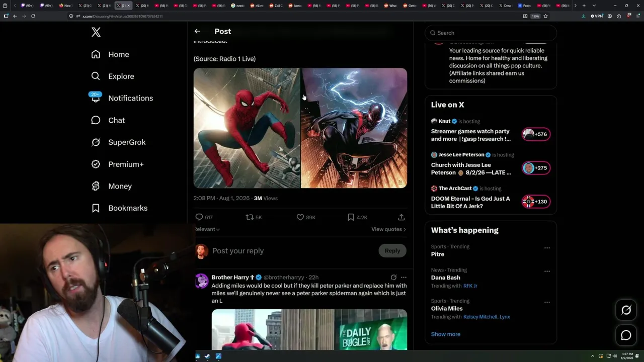Click the Search box on X
Viewport: 644px width, 362px height.
click(491, 33)
